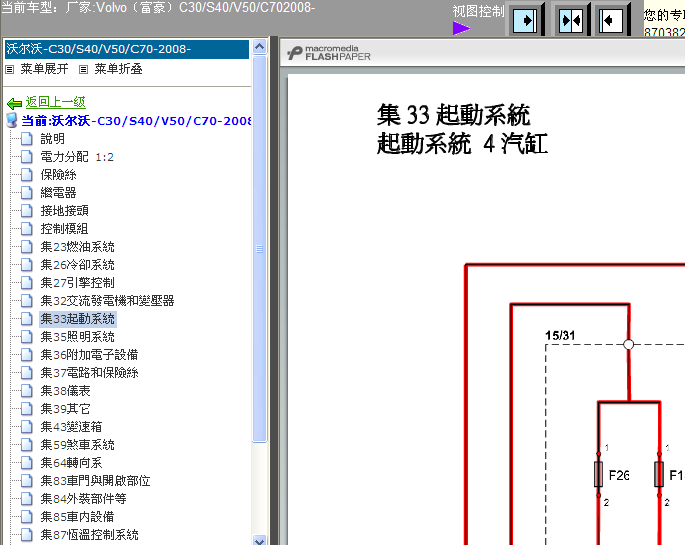Click the 15/31 label in diagram
Viewport: 685px width, 545px height.
560,335
